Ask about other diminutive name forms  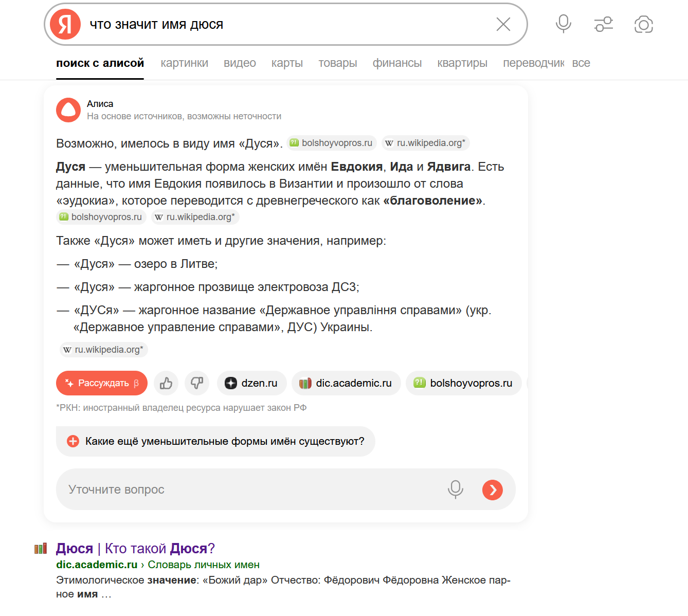coord(215,441)
